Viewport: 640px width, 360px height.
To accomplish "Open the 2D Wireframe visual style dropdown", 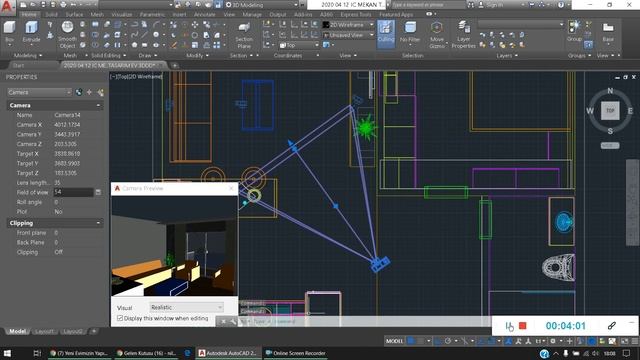I will pos(348,25).
